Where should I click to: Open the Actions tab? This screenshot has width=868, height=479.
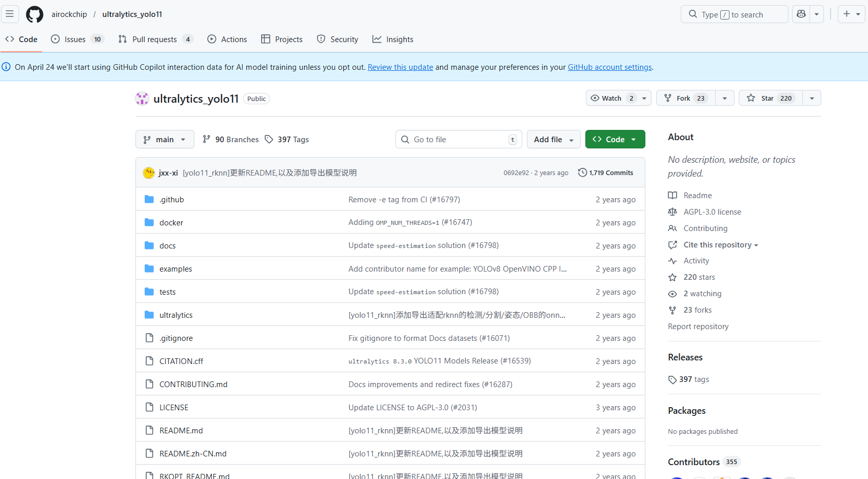pyautogui.click(x=227, y=40)
